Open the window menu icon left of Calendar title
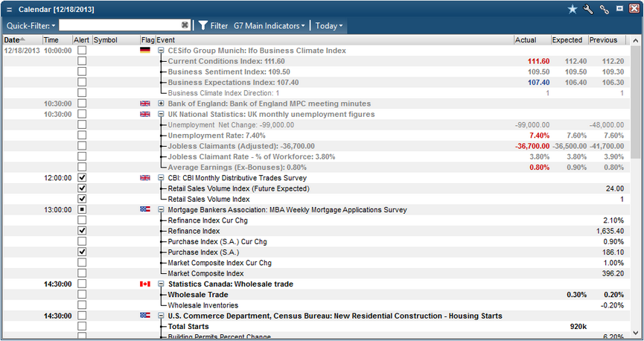Screen dimensions: 644x341 (x=10, y=10)
